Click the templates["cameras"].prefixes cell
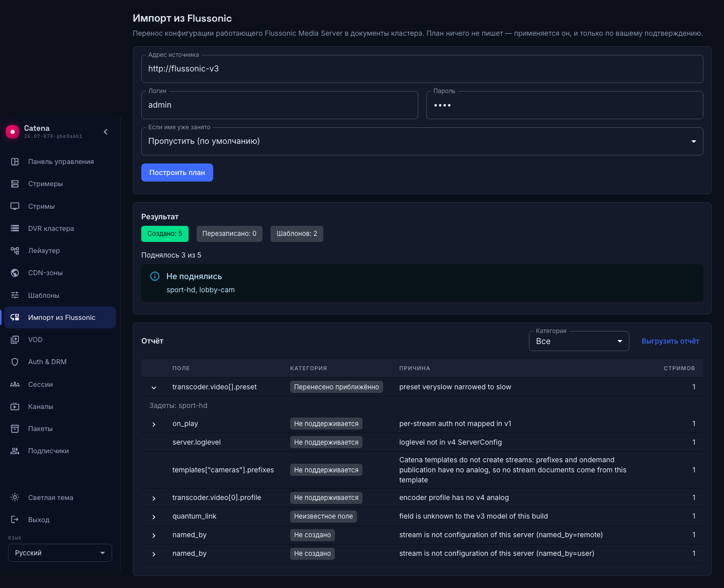 tap(223, 470)
